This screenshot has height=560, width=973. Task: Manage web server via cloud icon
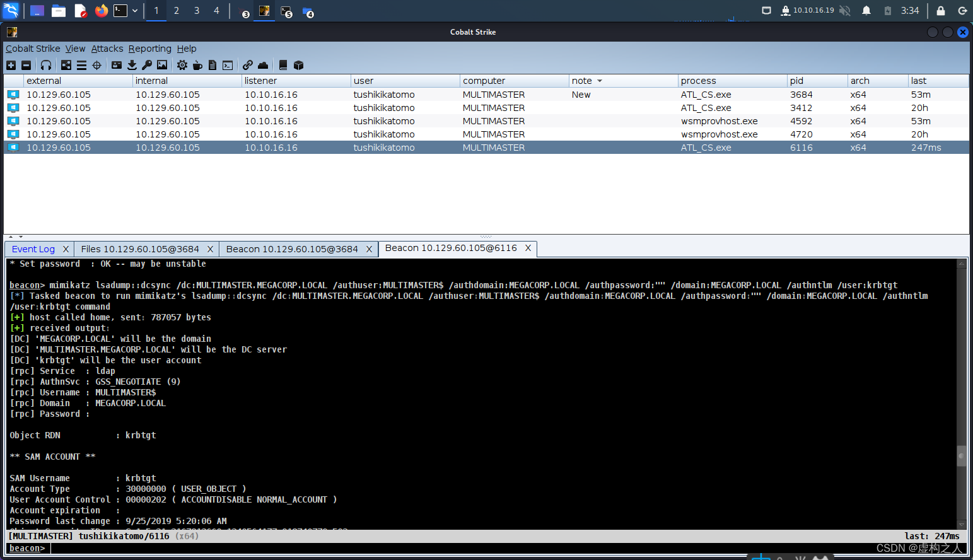point(263,65)
